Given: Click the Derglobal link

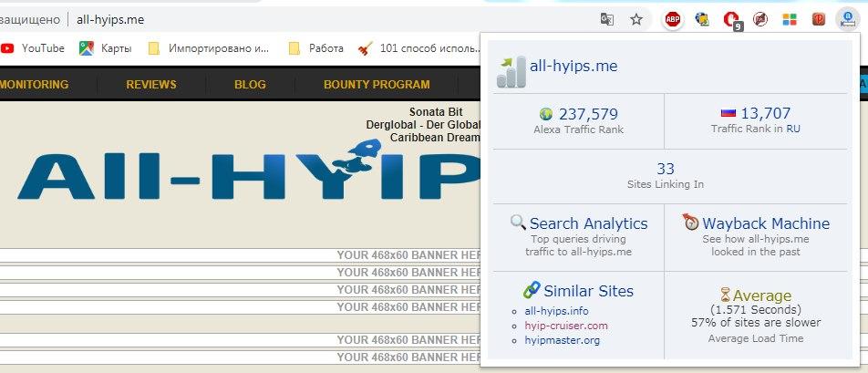Looking at the screenshot, I should 423,125.
